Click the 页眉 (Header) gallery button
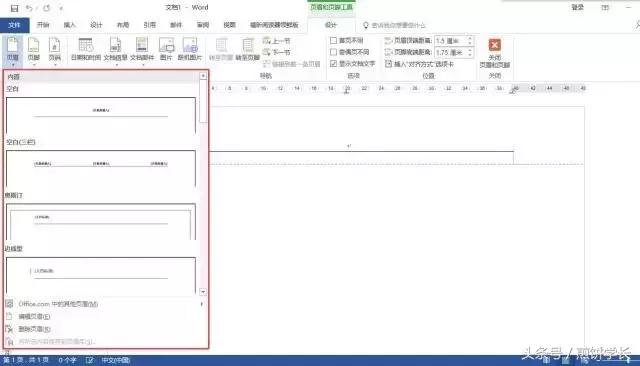The height and width of the screenshot is (366, 640). click(x=13, y=51)
